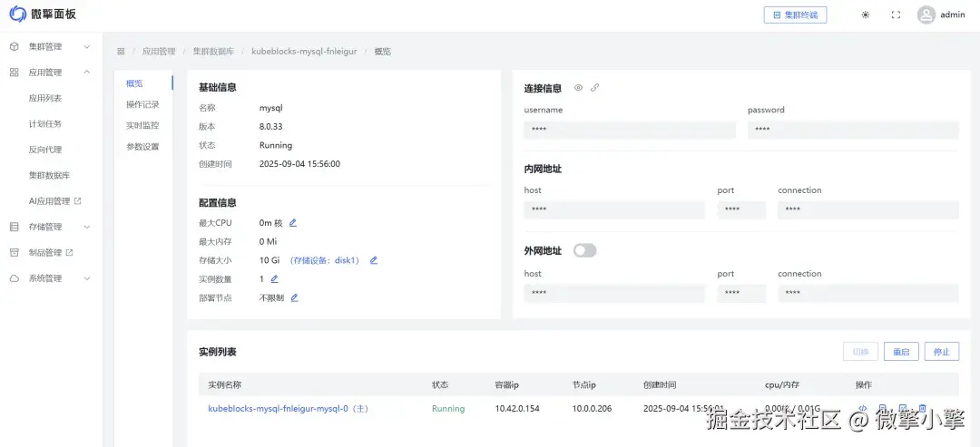Expand the 集群管理 menu chevron

(x=87, y=47)
